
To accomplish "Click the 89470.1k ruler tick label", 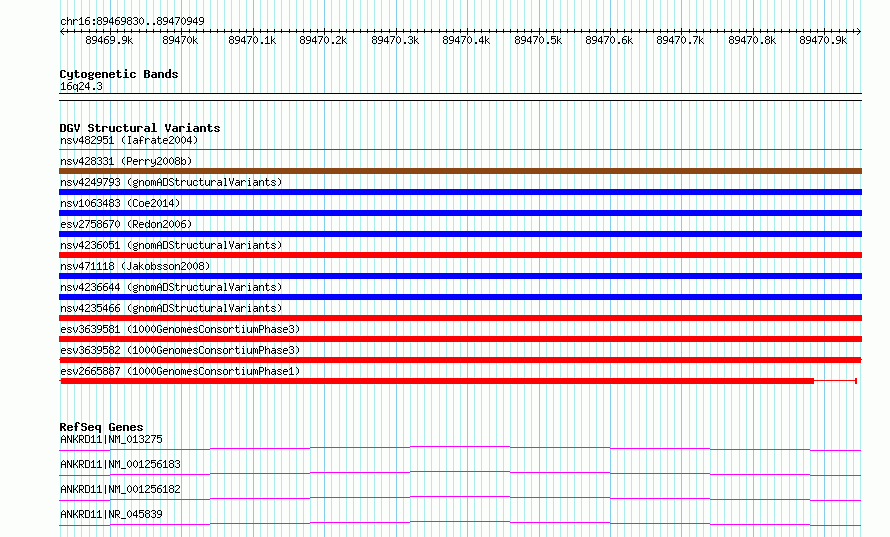I will (x=252, y=40).
